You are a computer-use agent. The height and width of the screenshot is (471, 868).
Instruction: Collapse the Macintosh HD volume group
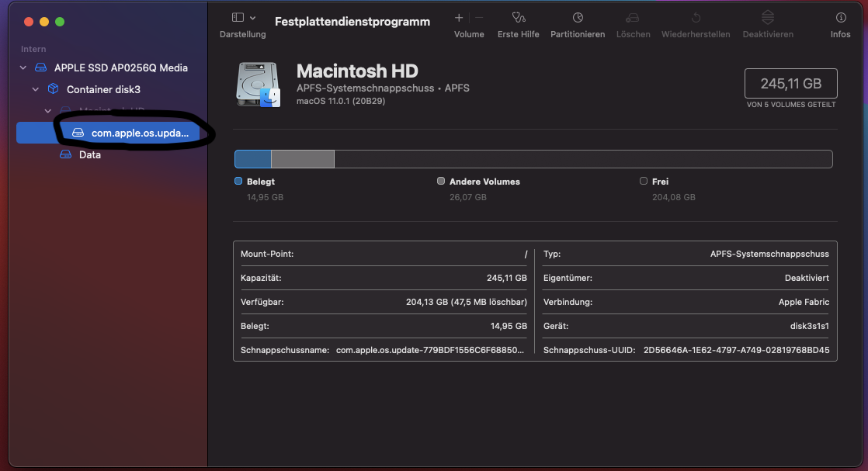(x=48, y=111)
